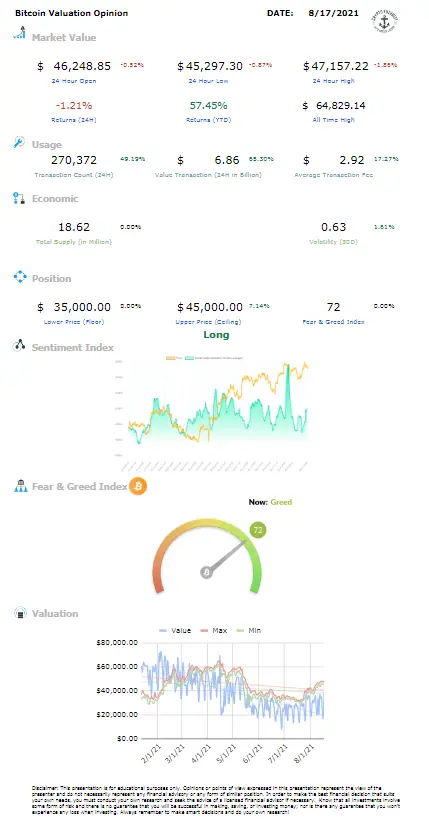Click the 24 Hour Open value 46,248.85
This screenshot has width=429, height=825.
82,66
